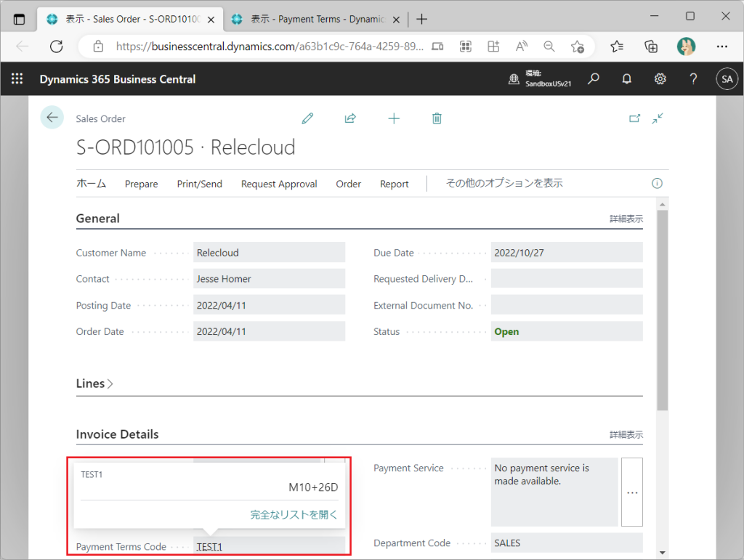
Task: Activate Read aloud icon
Action: click(x=522, y=46)
